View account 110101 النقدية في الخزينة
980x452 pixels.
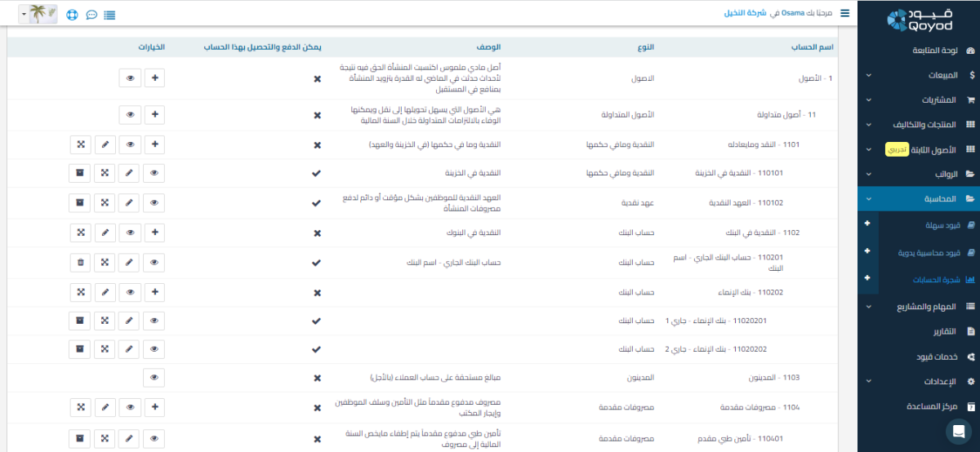pyautogui.click(x=155, y=173)
